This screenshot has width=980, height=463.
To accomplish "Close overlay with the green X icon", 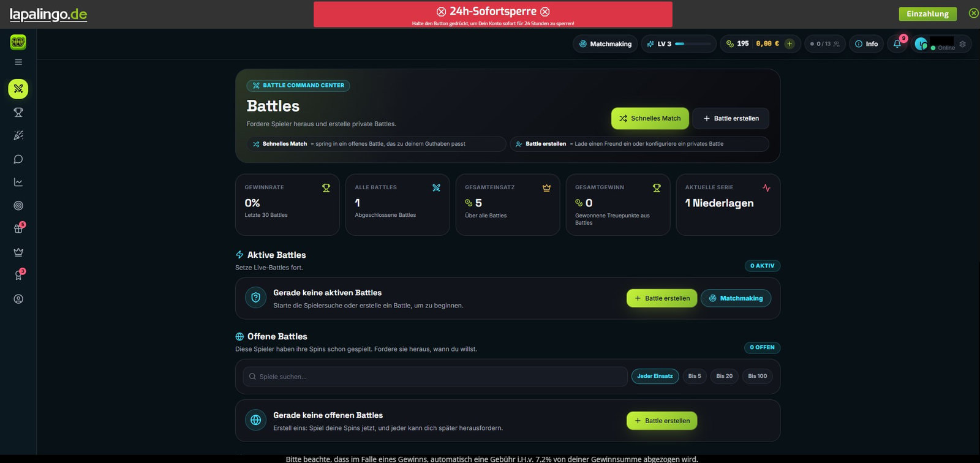I will (973, 13).
